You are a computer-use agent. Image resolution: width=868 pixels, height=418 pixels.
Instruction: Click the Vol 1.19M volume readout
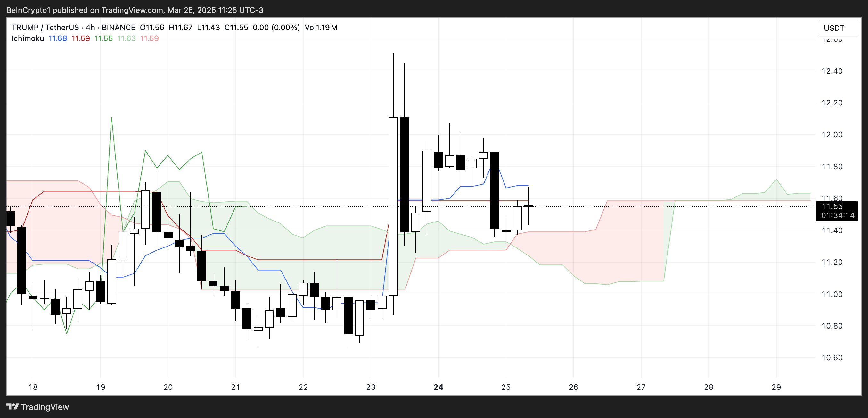[321, 27]
